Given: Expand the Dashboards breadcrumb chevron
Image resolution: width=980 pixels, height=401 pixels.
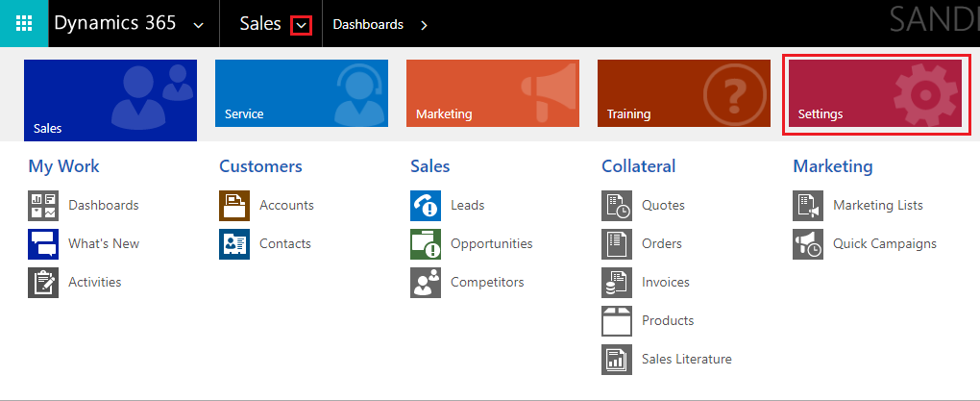Looking at the screenshot, I should [x=424, y=25].
